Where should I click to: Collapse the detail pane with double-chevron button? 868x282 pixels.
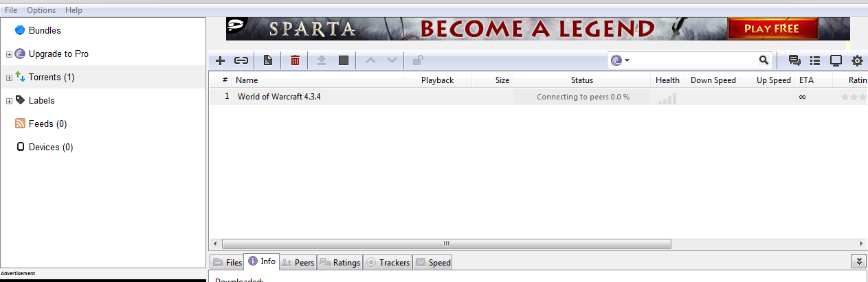pos(858,261)
